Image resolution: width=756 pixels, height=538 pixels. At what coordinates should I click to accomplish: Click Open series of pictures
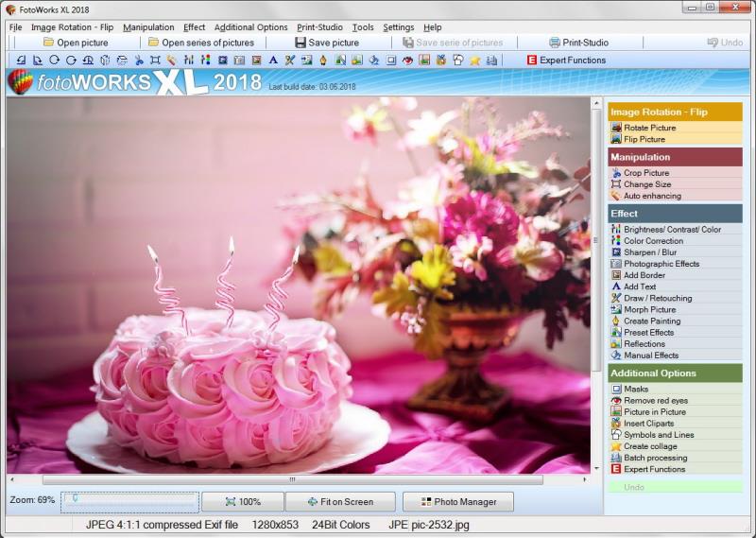201,43
